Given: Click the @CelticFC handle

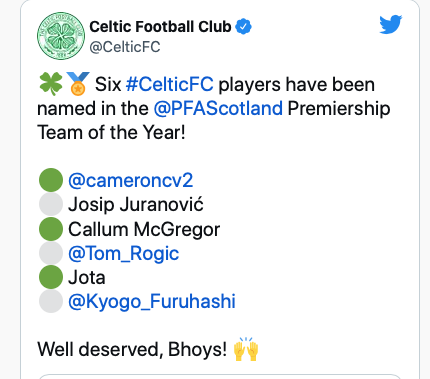Looking at the screenshot, I should pyautogui.click(x=125, y=47).
